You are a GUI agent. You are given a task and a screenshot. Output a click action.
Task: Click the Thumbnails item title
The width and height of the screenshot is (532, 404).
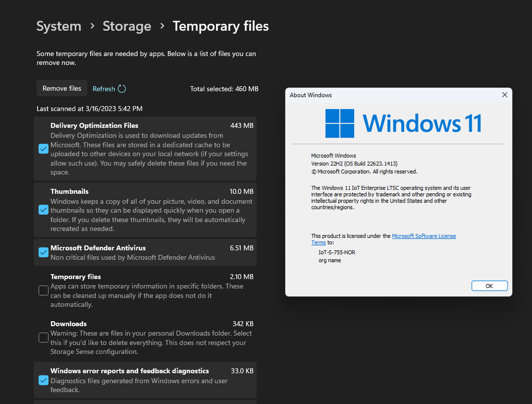point(70,191)
